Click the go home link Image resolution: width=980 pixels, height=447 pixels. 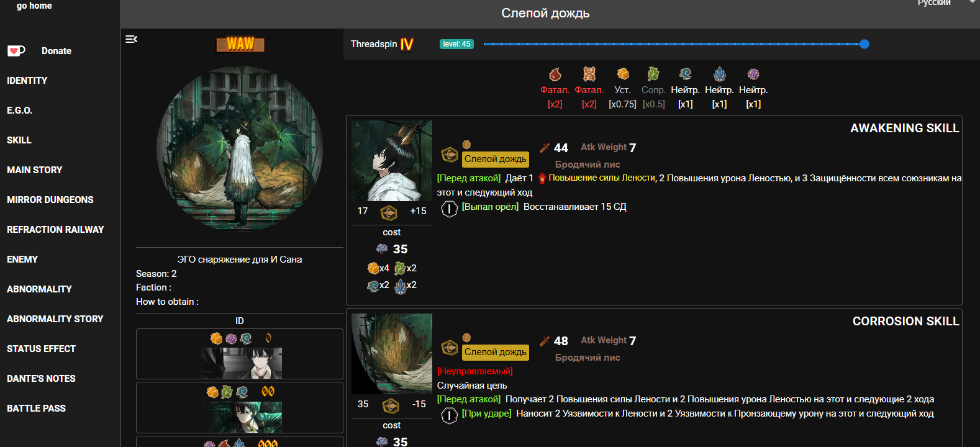34,6
